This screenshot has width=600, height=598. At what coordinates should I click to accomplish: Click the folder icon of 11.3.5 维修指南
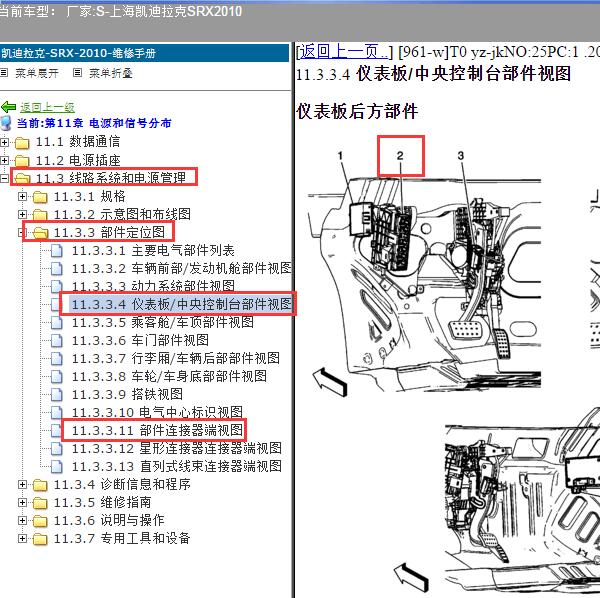click(x=40, y=503)
